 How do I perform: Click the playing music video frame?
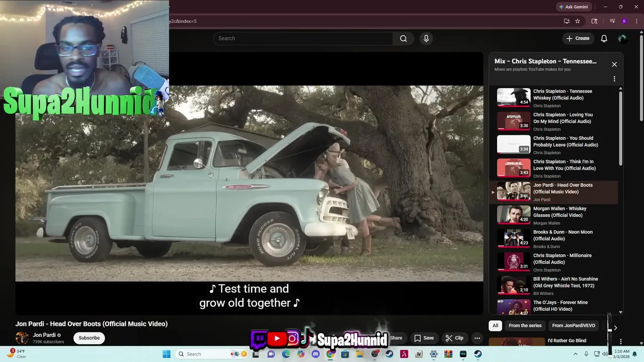click(x=249, y=184)
